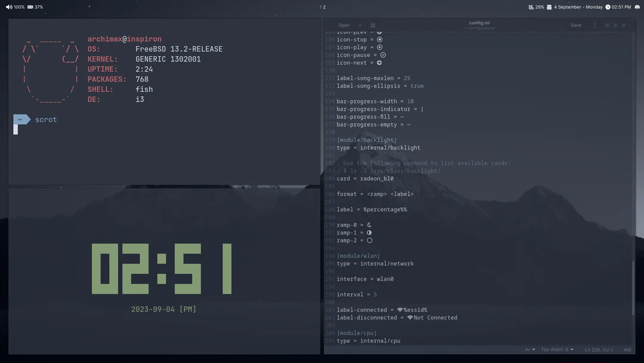Click the calendar icon beside 4 September
The image size is (644, 363).
[549, 7]
